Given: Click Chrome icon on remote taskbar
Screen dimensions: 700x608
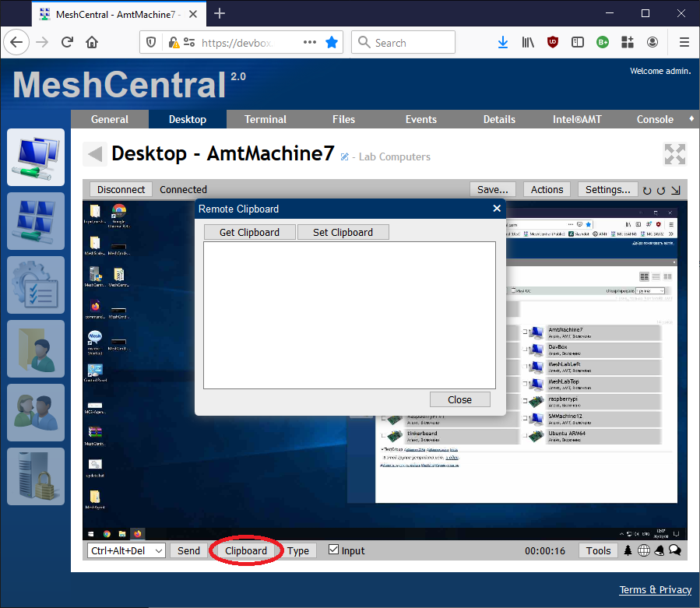Looking at the screenshot, I should pos(107,533).
